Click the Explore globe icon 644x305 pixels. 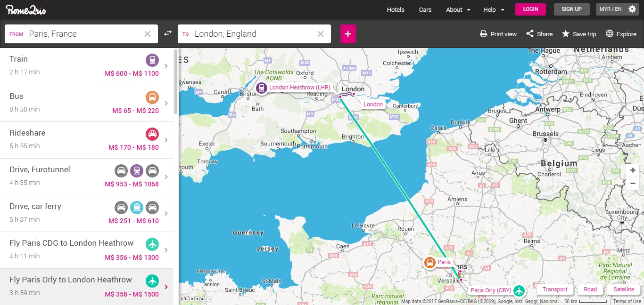tap(610, 34)
